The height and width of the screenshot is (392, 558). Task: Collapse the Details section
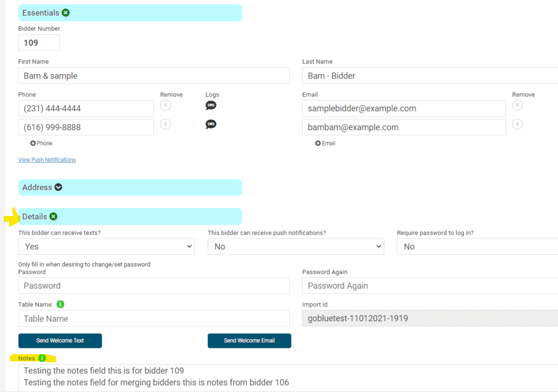click(x=53, y=217)
